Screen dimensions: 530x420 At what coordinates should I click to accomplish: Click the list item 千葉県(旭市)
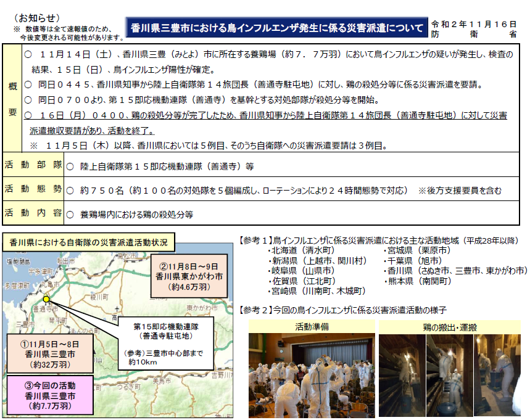(413, 261)
